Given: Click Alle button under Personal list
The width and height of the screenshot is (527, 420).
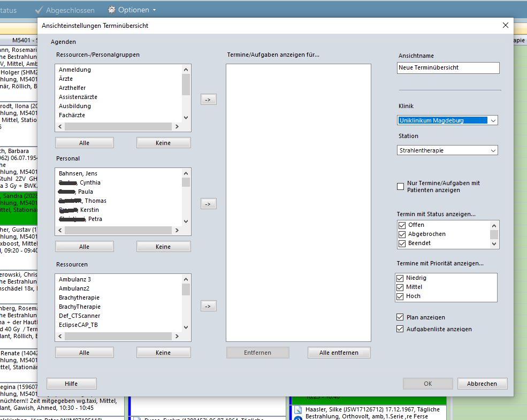Looking at the screenshot, I should (84, 247).
